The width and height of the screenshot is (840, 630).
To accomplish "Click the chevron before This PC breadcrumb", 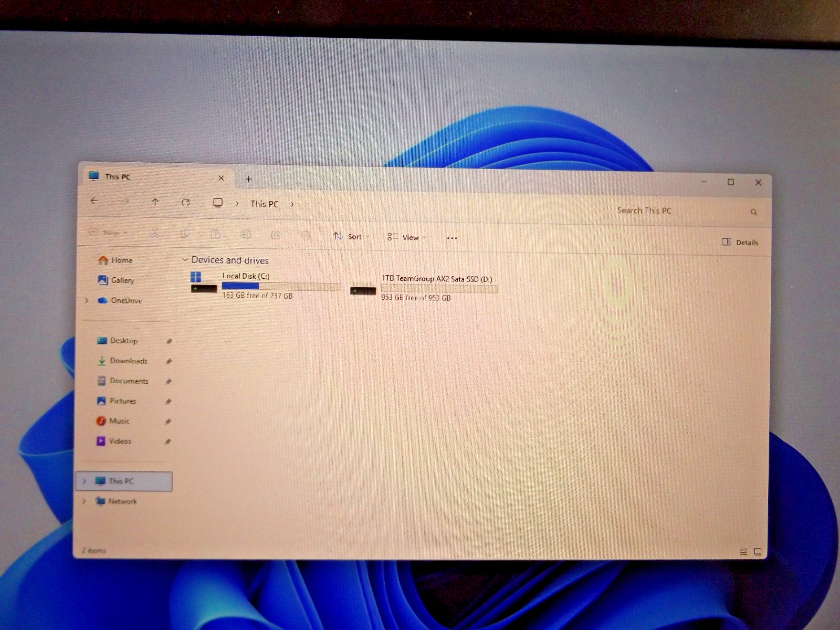I will pos(237,203).
